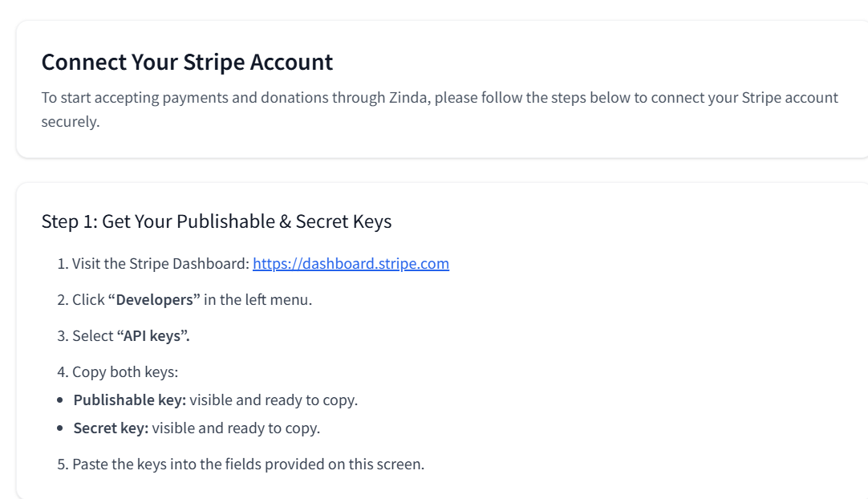Open the dashboard.stripe.com link
Screen dimensions: 868x499
pos(351,264)
